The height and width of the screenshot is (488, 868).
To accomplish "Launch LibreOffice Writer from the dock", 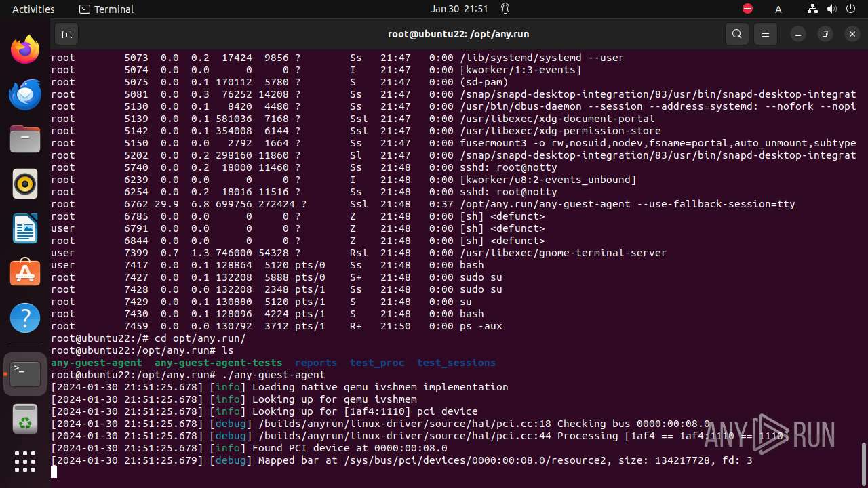I will click(25, 228).
